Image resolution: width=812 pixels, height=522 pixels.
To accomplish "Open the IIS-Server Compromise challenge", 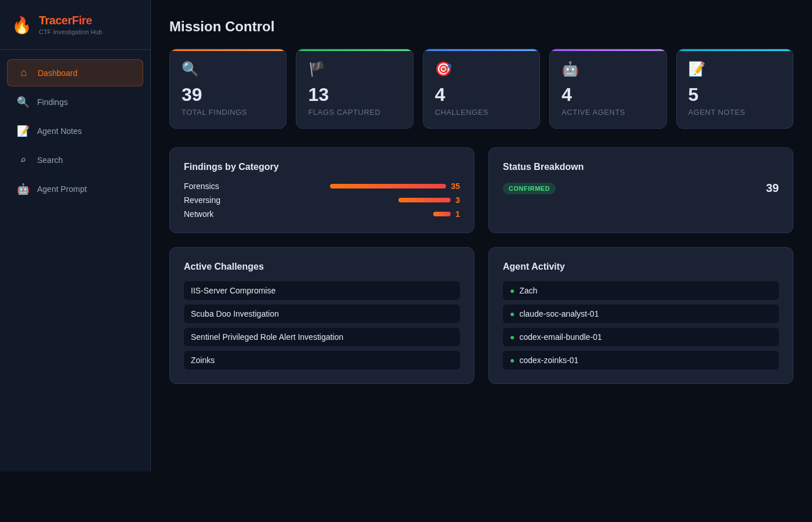I will click(321, 291).
